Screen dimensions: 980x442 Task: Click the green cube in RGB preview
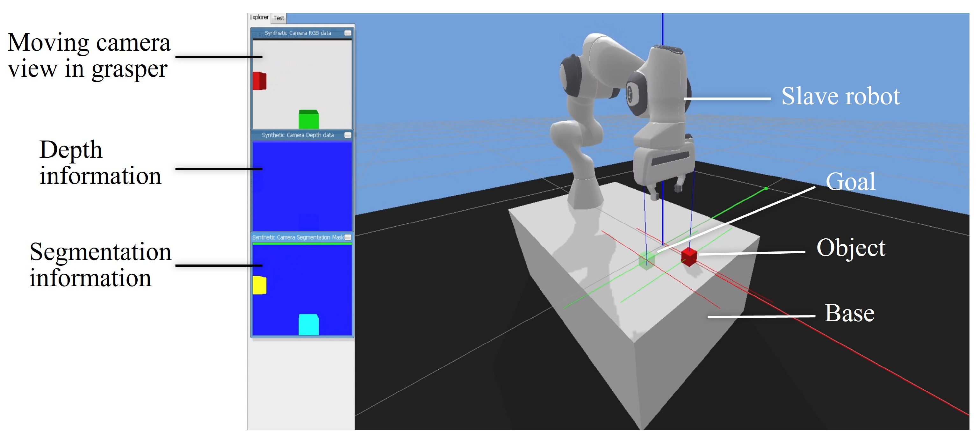pos(308,119)
